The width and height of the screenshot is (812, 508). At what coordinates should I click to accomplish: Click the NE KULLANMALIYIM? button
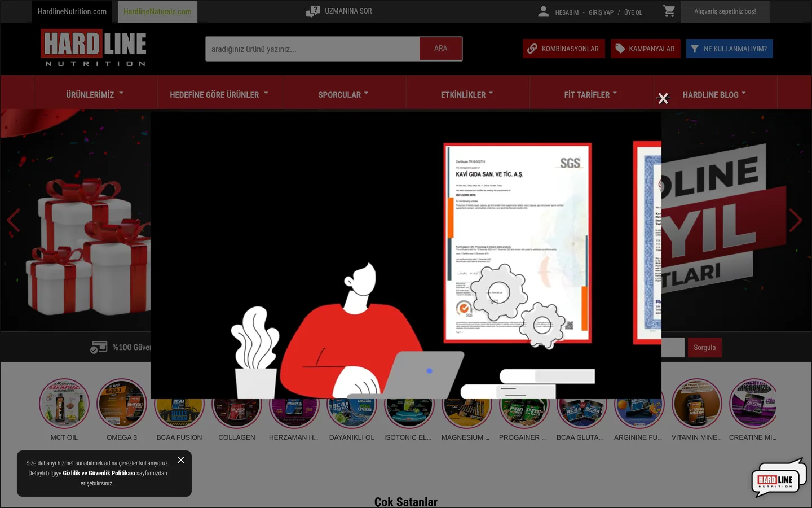coord(730,49)
